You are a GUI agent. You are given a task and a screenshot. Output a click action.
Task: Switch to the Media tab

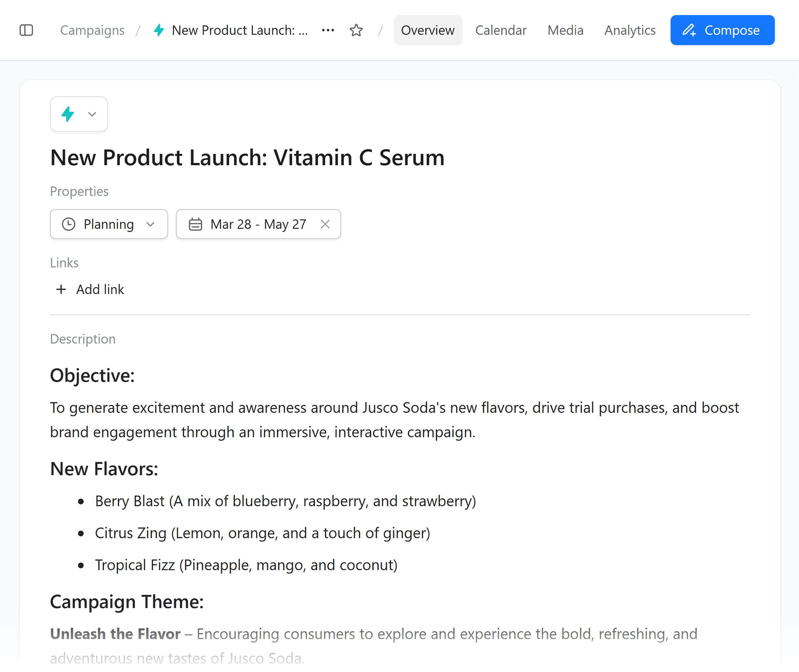(x=565, y=30)
